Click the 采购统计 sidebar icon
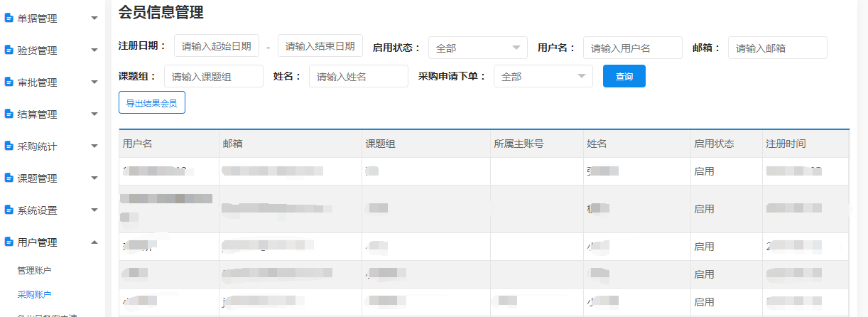868x317 pixels. coord(9,146)
